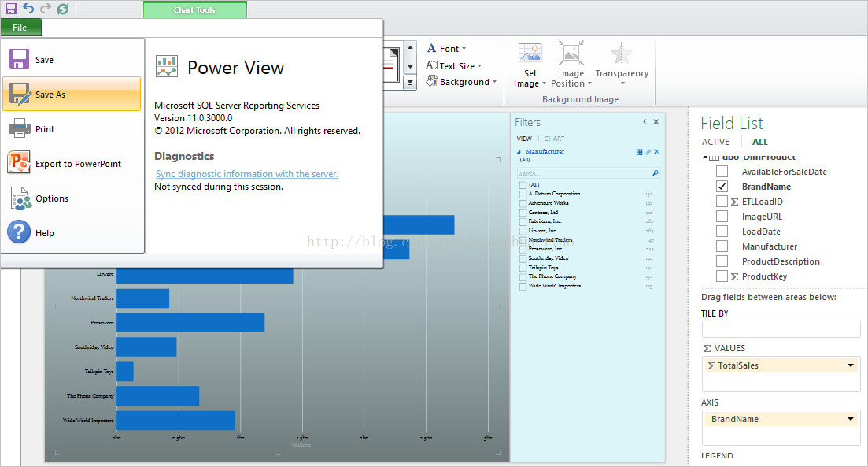
Task: Check the Manufacturer field checkbox in Field List
Action: coord(722,246)
